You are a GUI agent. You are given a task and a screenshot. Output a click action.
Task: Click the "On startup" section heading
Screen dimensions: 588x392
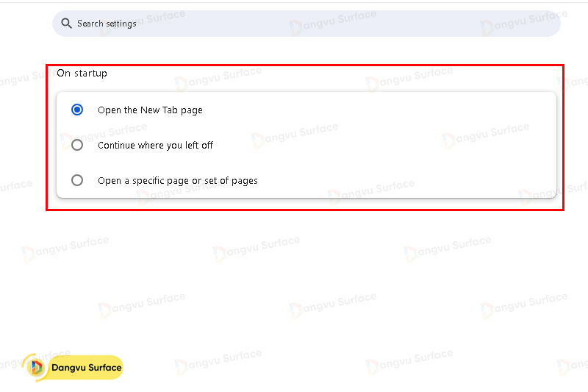click(x=82, y=74)
